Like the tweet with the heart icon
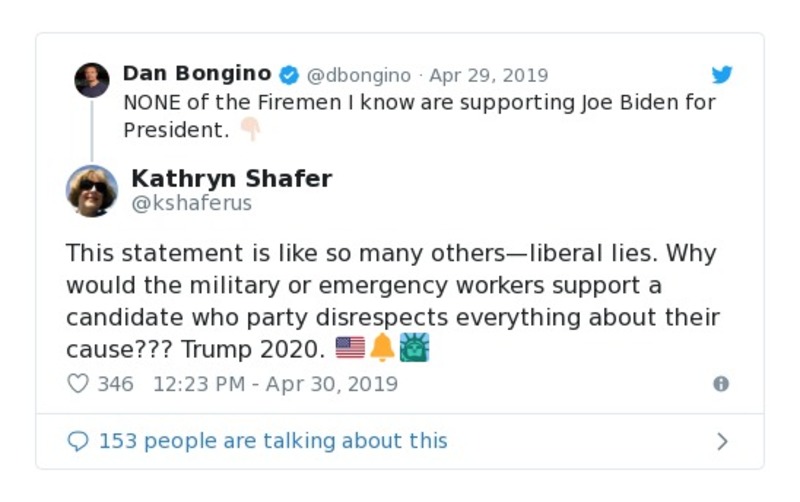Screen dimensions: 800x502 78,384
